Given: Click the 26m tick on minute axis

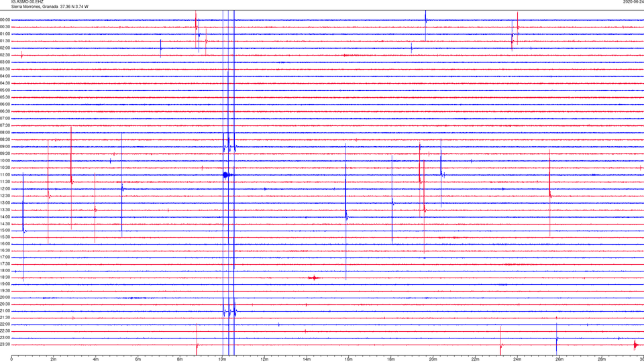Looking at the screenshot, I should click(x=559, y=359).
